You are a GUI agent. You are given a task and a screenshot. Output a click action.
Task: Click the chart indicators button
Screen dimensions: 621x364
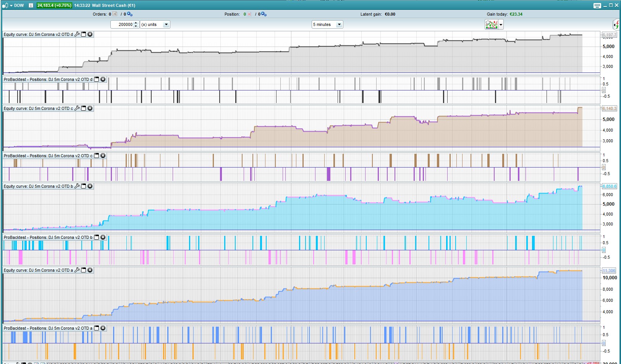[491, 25]
